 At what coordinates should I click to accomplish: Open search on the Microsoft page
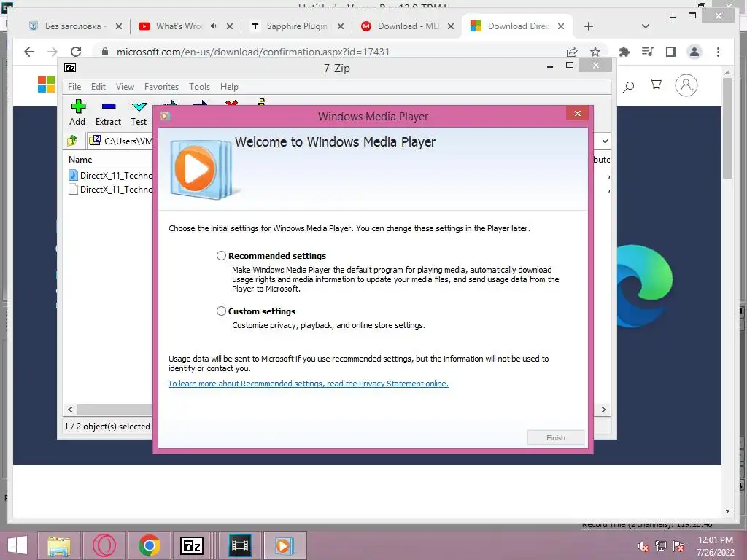coord(628,86)
